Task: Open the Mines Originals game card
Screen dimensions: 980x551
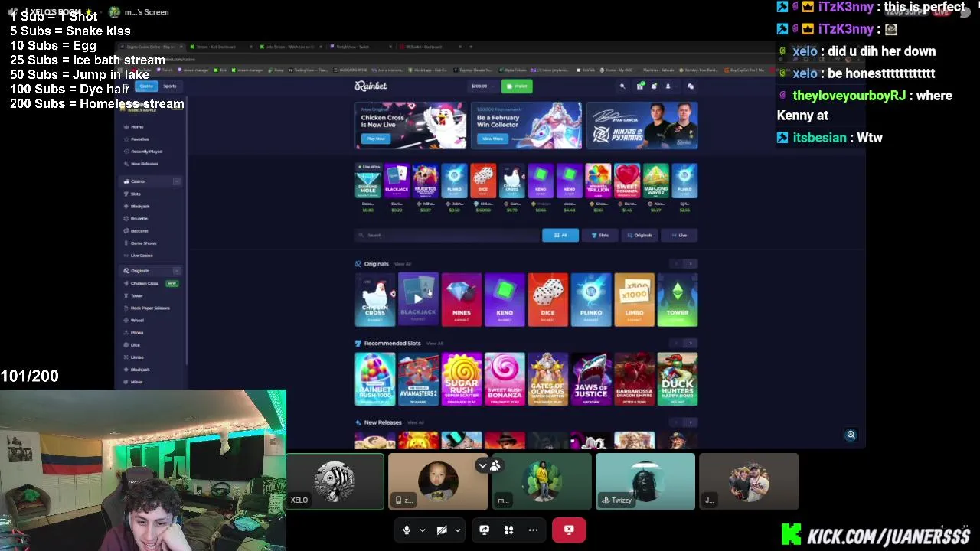Action: point(461,300)
